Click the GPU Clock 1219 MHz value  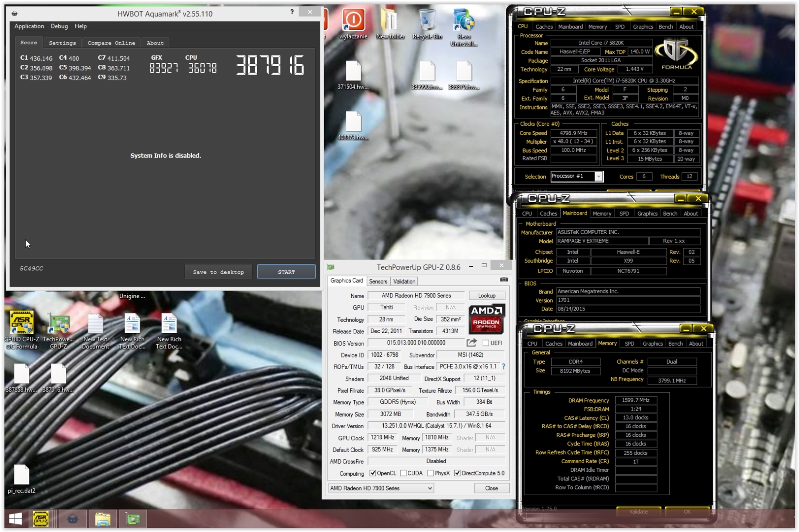[x=383, y=437]
